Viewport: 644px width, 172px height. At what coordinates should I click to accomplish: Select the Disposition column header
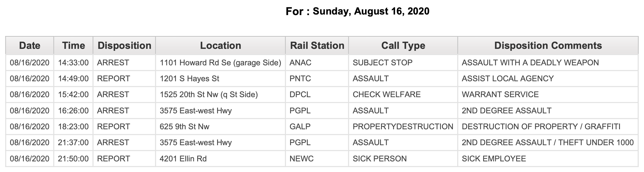pos(124,46)
